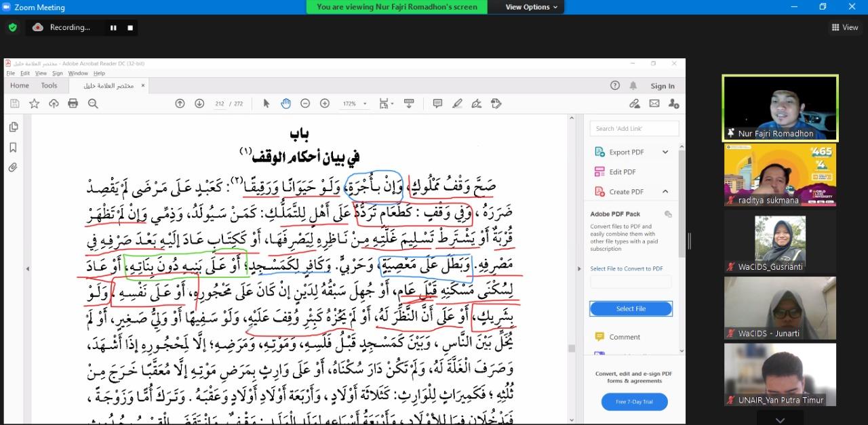Send file by email envelope icon
868x425 pixels.
(x=654, y=104)
